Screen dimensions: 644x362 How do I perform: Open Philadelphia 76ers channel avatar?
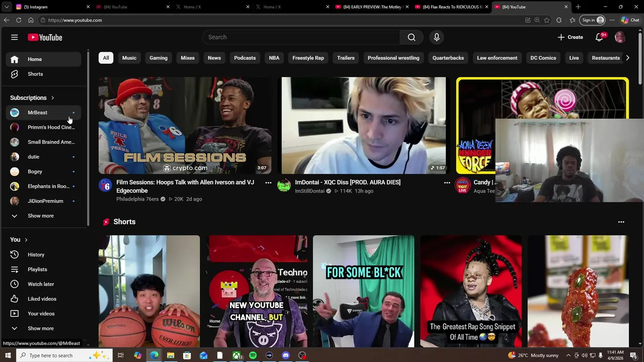click(105, 186)
